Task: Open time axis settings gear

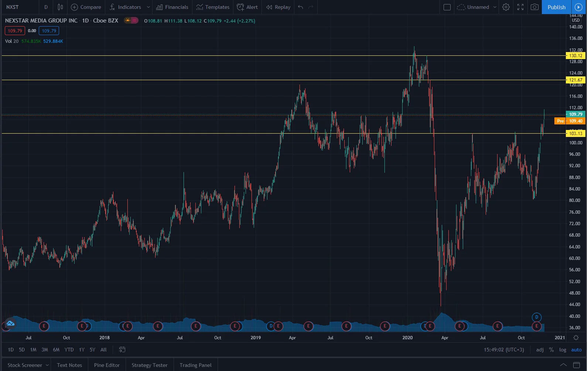Action: (x=576, y=337)
